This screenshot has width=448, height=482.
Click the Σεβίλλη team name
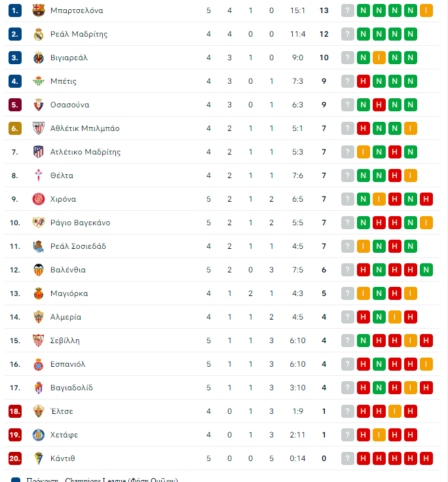pos(65,341)
